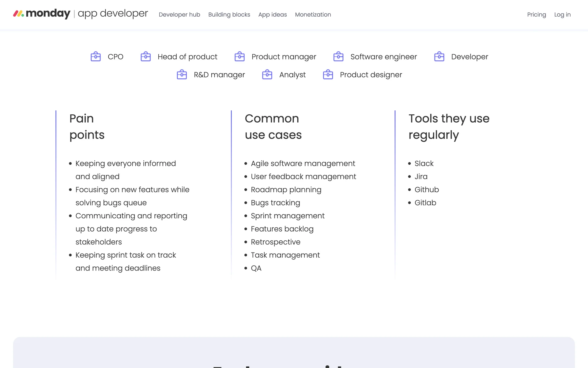The width and height of the screenshot is (588, 368).
Task: Click briefcase icon next to R&D manager
Action: pyautogui.click(x=182, y=75)
